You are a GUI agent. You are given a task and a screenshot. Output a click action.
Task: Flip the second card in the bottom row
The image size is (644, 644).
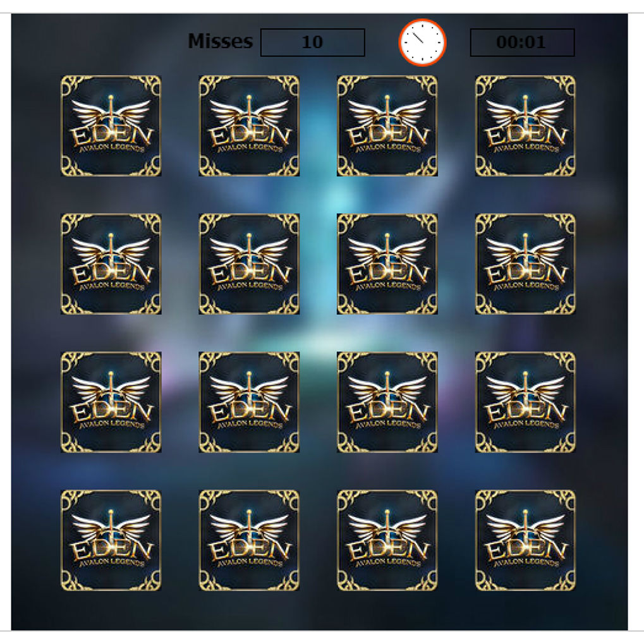(249, 540)
